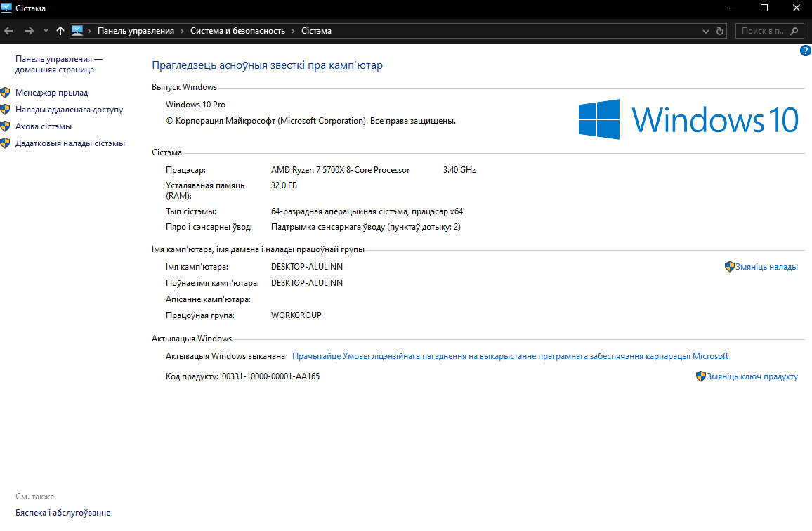Open Ахова сістэмы link
The height and width of the screenshot is (531, 812).
pyautogui.click(x=44, y=126)
